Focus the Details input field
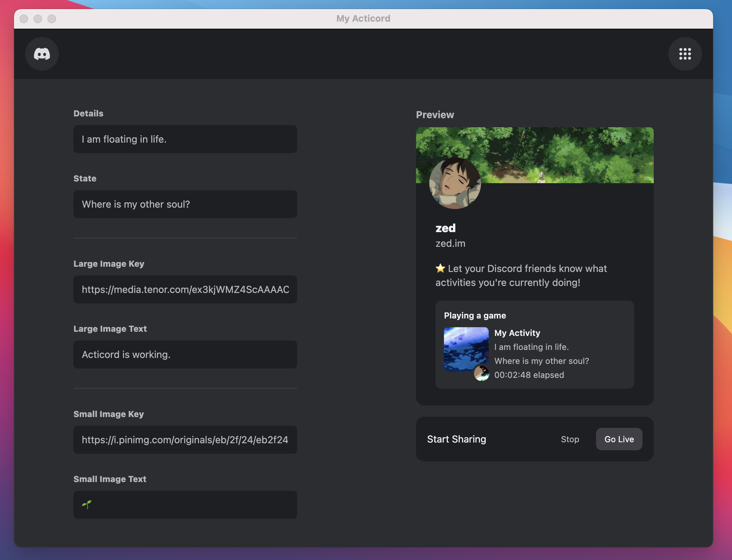 (x=185, y=139)
